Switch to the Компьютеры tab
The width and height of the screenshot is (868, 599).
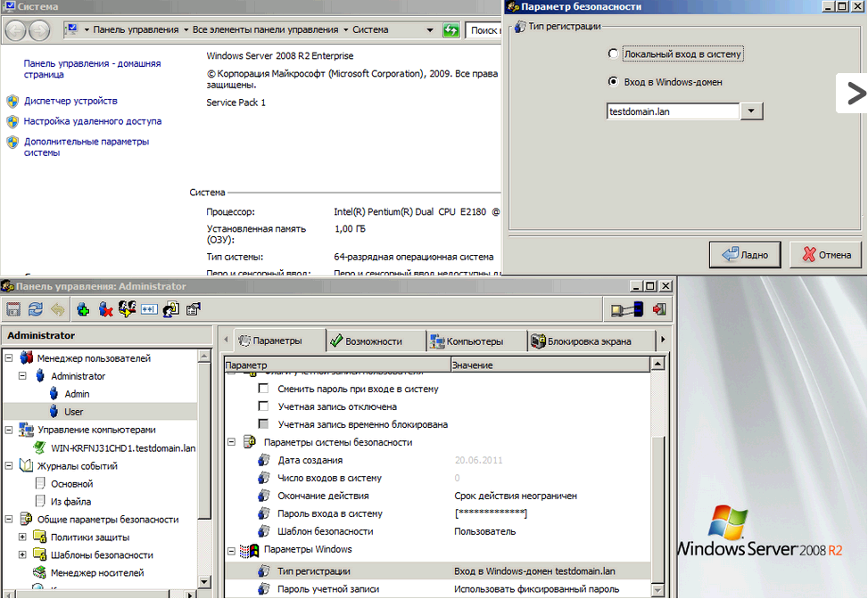click(x=476, y=341)
